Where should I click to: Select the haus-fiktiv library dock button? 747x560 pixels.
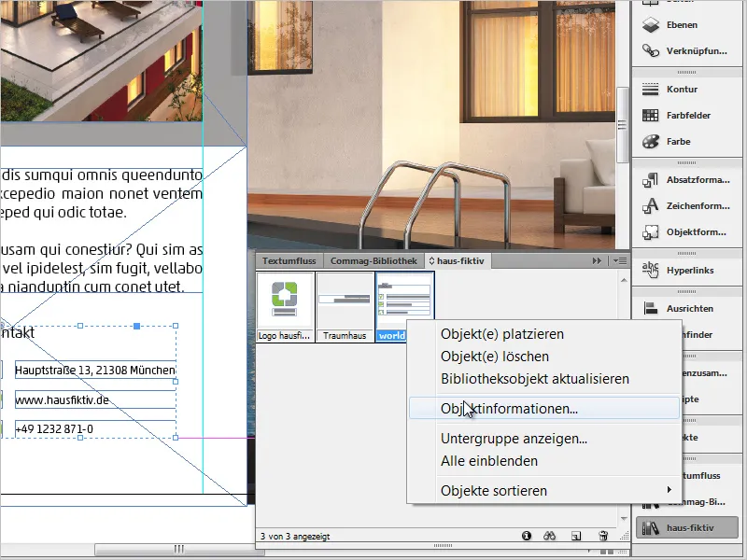coord(687,527)
